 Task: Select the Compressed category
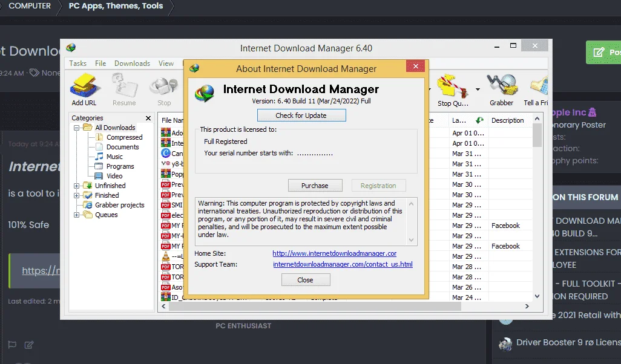(124, 137)
